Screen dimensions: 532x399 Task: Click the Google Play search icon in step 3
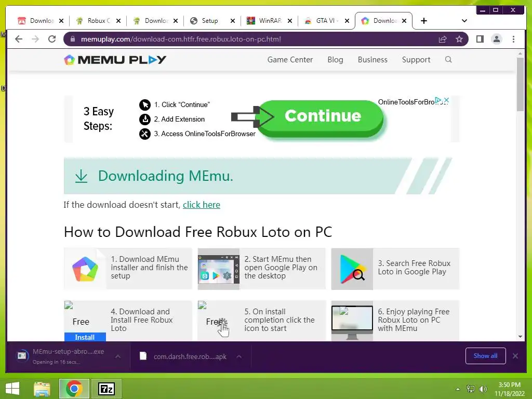(x=352, y=269)
